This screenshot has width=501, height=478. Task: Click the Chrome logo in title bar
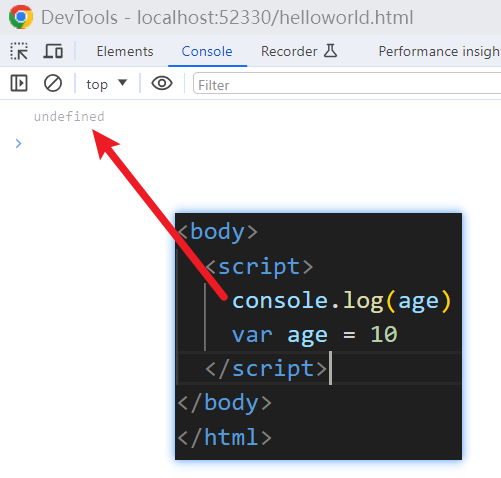tap(21, 17)
